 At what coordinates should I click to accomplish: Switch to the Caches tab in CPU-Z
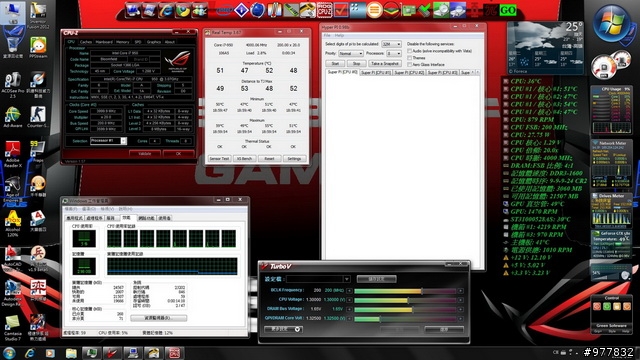tap(86, 42)
